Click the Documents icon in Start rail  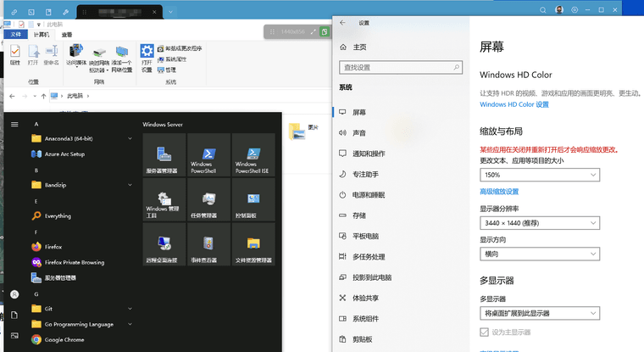coord(14,315)
